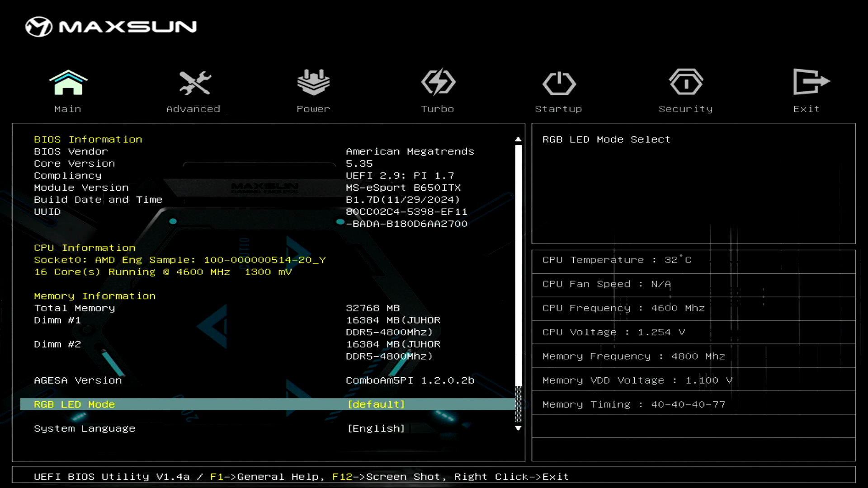Click the vertical scrollbar thumb
Screen dimensions: 868x488
point(519,264)
